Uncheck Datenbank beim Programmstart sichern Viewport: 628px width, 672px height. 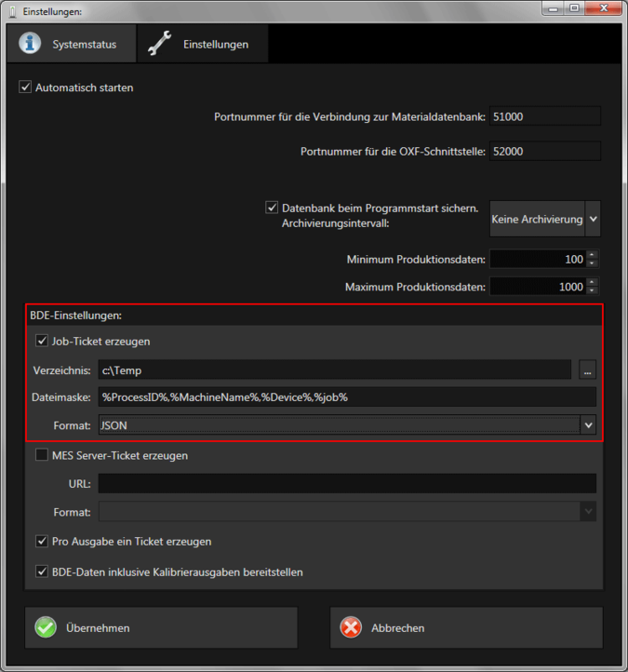click(x=272, y=208)
